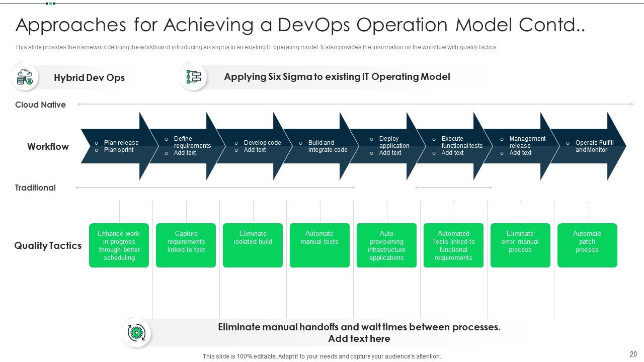Click the gear icon beside the bottom banner
Viewport: 644px width, 362px height.
tap(135, 332)
